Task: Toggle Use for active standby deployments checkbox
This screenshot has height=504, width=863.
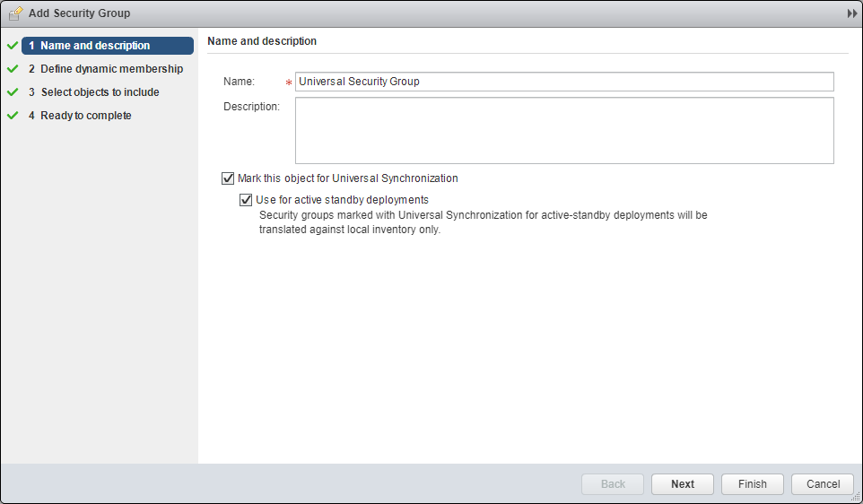Action: point(246,200)
